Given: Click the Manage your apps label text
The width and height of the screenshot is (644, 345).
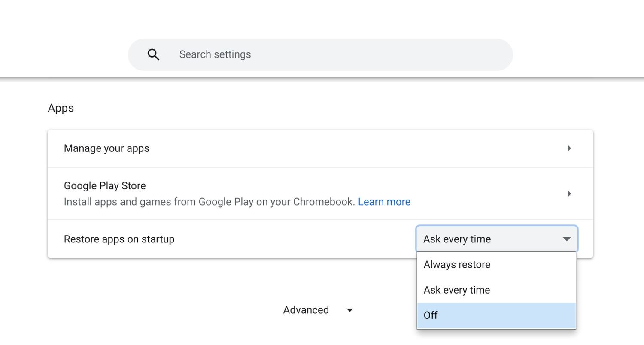Looking at the screenshot, I should point(106,148).
